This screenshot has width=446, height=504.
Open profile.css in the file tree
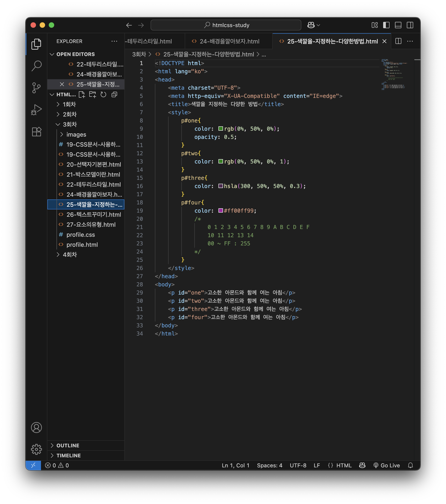pyautogui.click(x=80, y=234)
